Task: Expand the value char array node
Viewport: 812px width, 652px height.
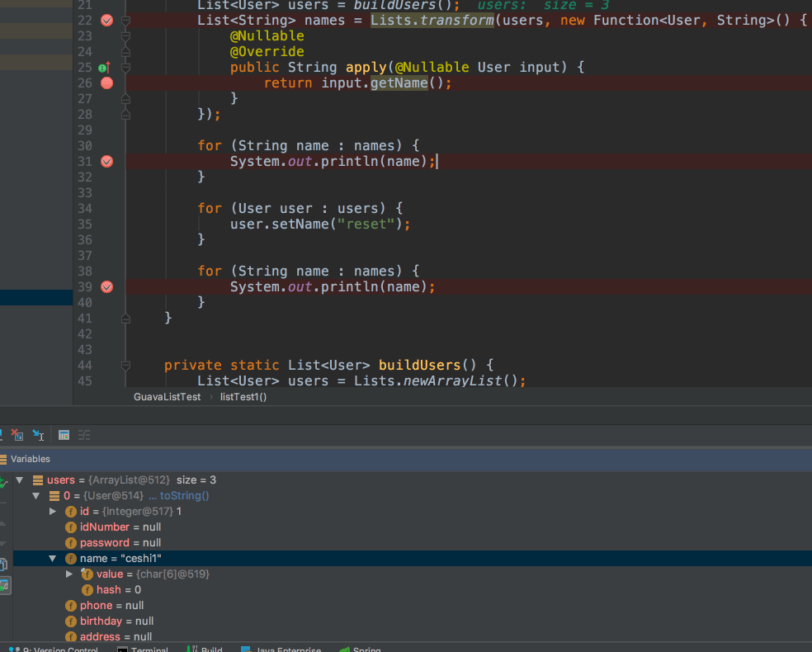Action: point(70,574)
